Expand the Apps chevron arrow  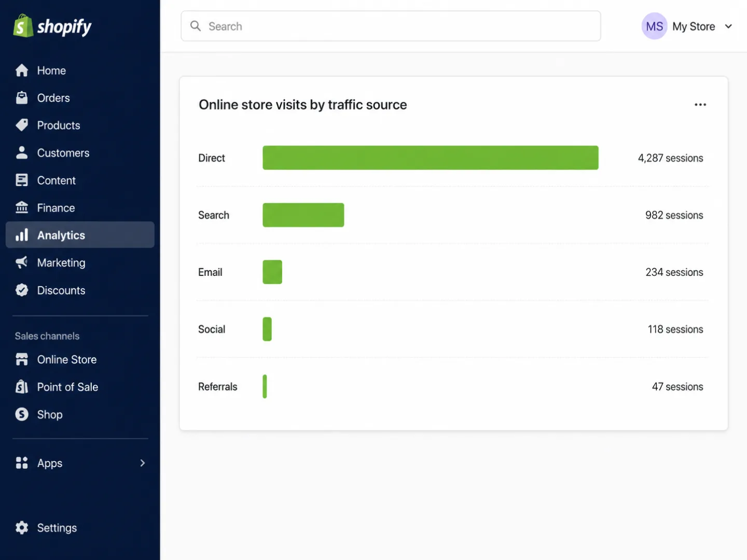coord(143,463)
